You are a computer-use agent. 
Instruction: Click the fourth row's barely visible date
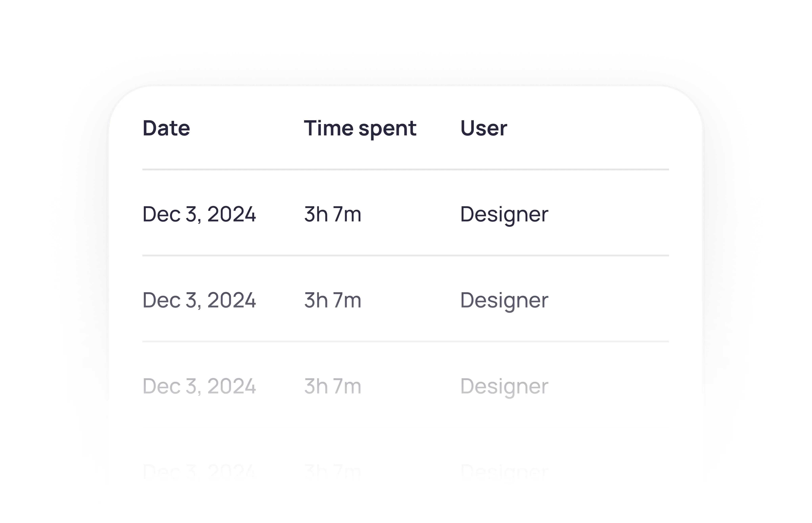(199, 471)
